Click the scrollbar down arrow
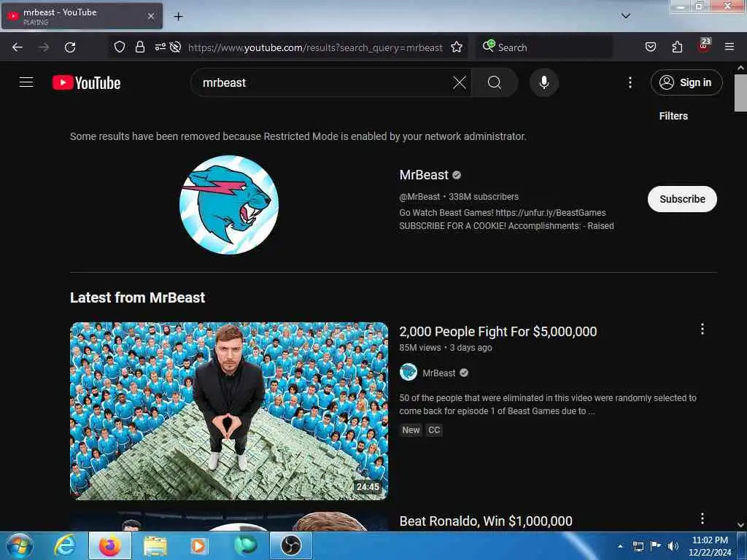747x560 pixels. (740, 525)
